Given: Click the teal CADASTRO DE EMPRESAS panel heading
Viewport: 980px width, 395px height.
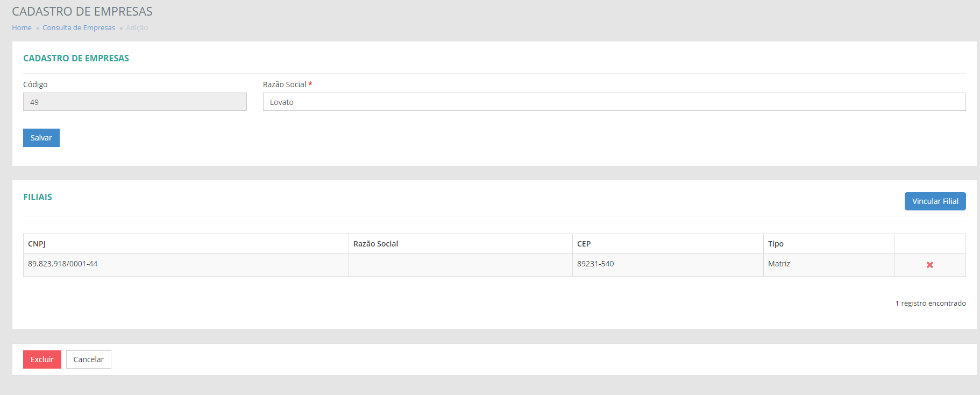Looking at the screenshot, I should 76,58.
